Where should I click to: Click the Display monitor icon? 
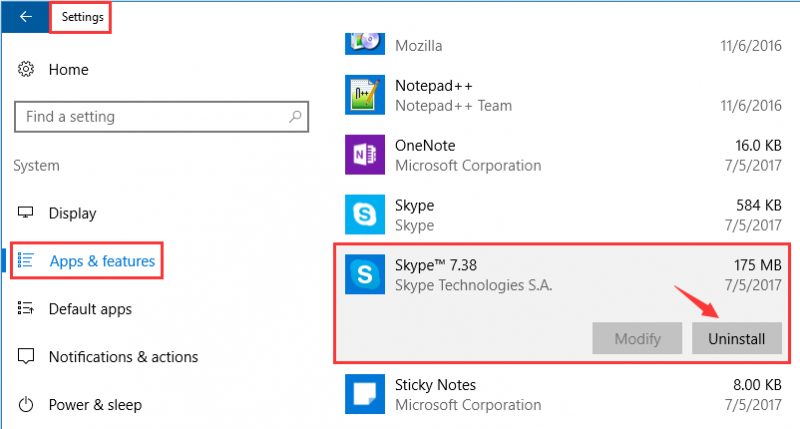click(x=26, y=212)
